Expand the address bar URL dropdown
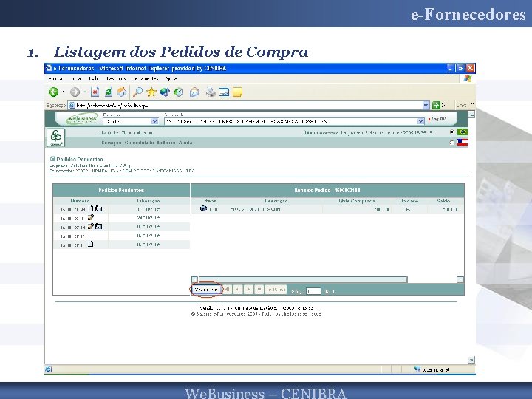This screenshot has width=532, height=399. pyautogui.click(x=426, y=106)
